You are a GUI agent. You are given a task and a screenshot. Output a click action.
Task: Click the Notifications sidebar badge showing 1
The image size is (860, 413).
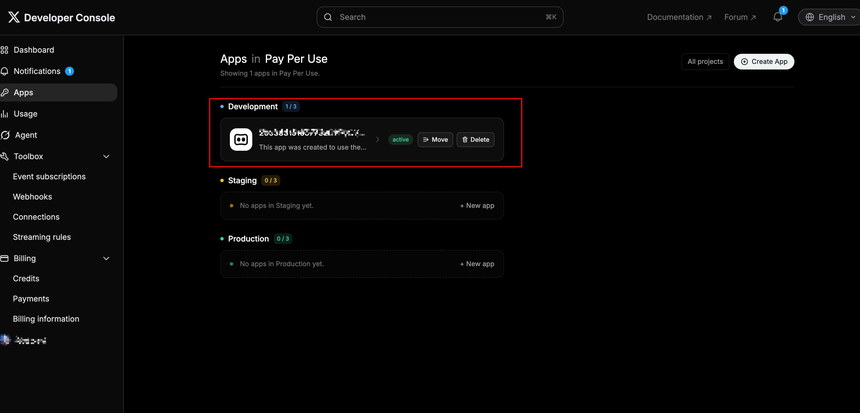coord(69,71)
